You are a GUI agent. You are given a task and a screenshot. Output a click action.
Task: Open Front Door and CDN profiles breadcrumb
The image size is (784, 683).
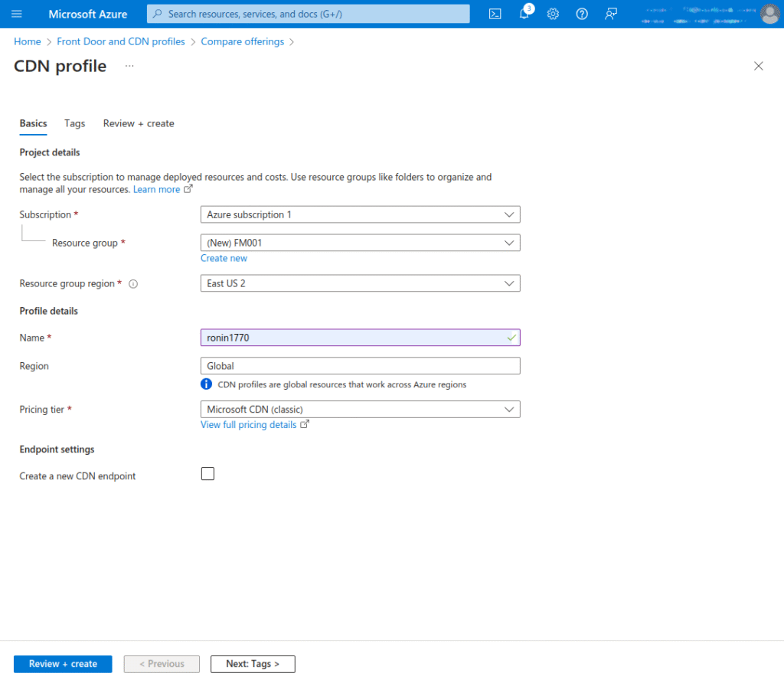[x=121, y=41]
